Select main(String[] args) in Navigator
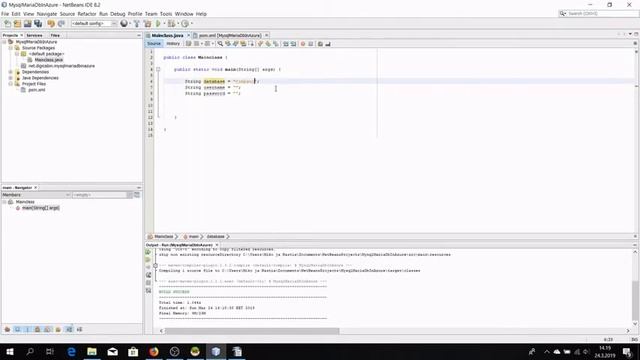The width and height of the screenshot is (640, 360). click(x=40, y=208)
